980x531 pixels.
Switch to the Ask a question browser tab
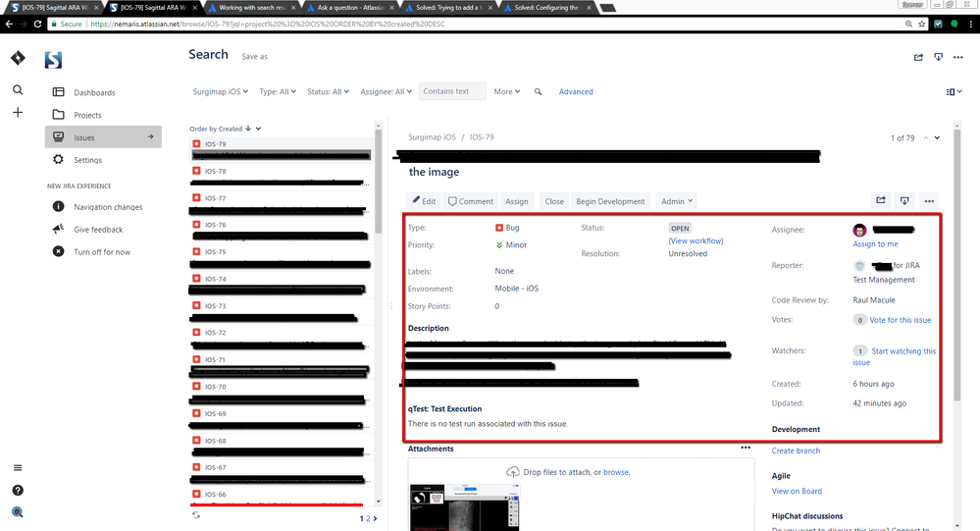[x=350, y=8]
